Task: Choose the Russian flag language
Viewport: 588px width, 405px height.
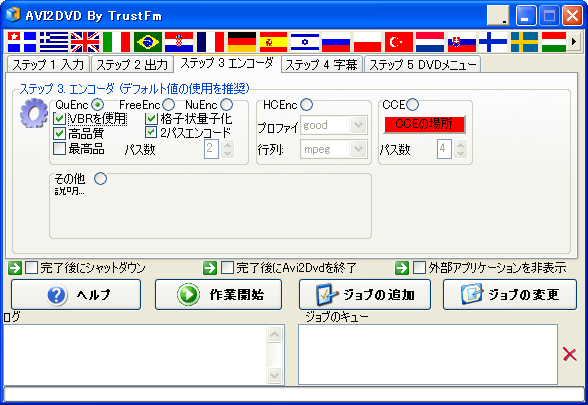Action: click(x=336, y=42)
